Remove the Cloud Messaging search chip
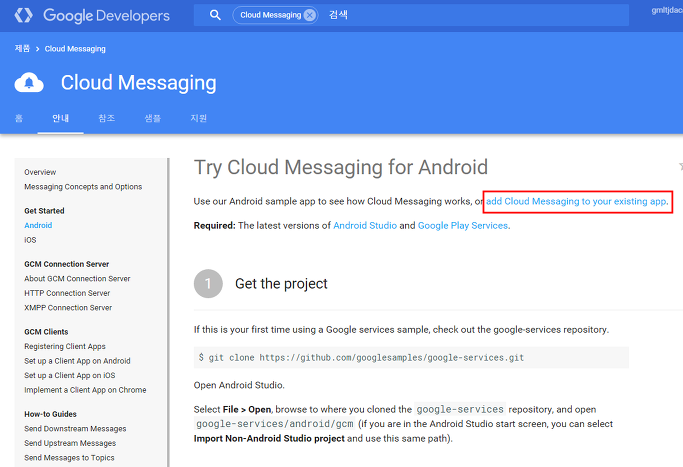This screenshot has width=683, height=467. pos(310,15)
